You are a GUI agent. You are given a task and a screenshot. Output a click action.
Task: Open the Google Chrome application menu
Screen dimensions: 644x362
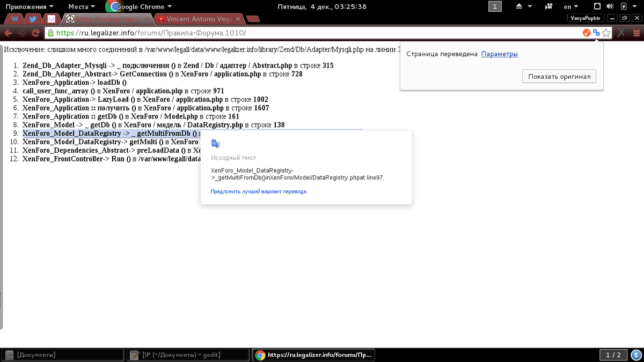point(140,6)
